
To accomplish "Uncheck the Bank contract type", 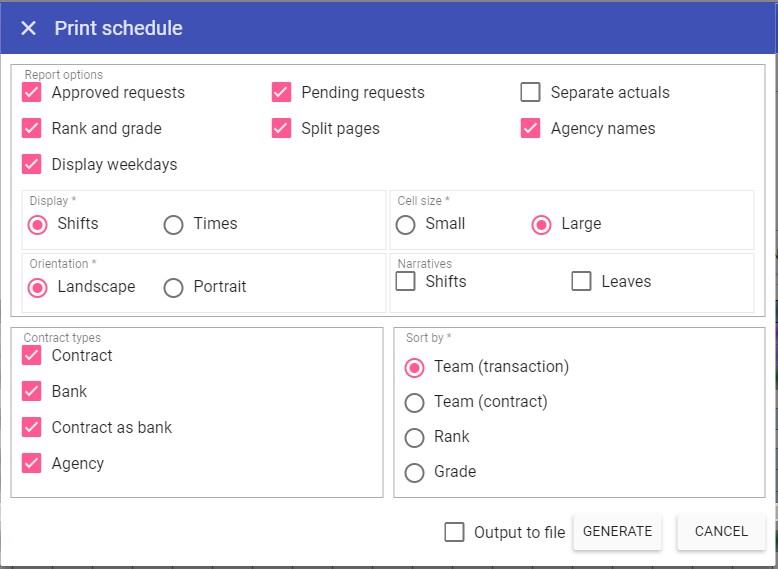I will click(x=32, y=392).
